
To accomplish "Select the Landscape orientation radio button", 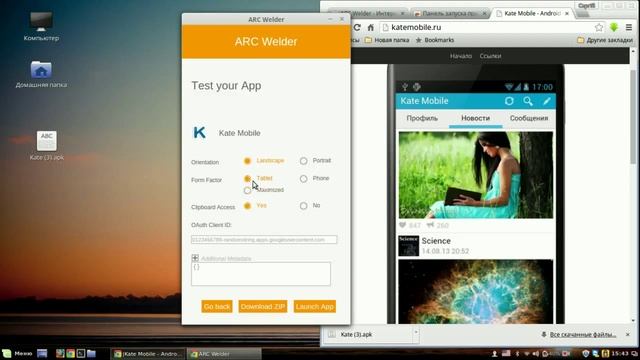I will click(x=247, y=161).
